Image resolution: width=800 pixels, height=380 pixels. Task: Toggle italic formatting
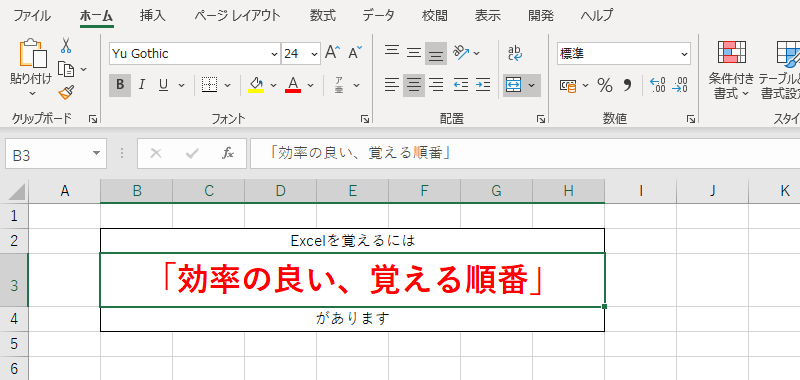click(142, 85)
